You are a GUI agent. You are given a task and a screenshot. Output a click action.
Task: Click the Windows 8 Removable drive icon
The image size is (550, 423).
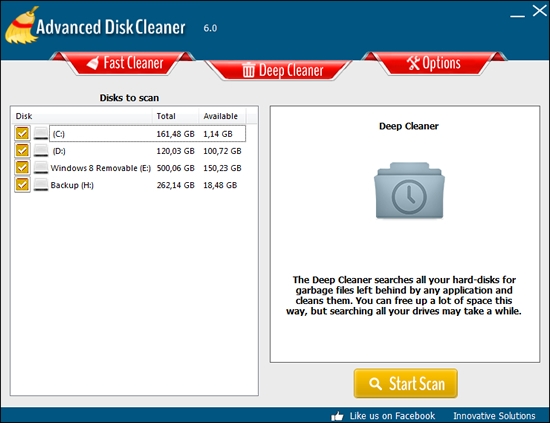(x=41, y=168)
